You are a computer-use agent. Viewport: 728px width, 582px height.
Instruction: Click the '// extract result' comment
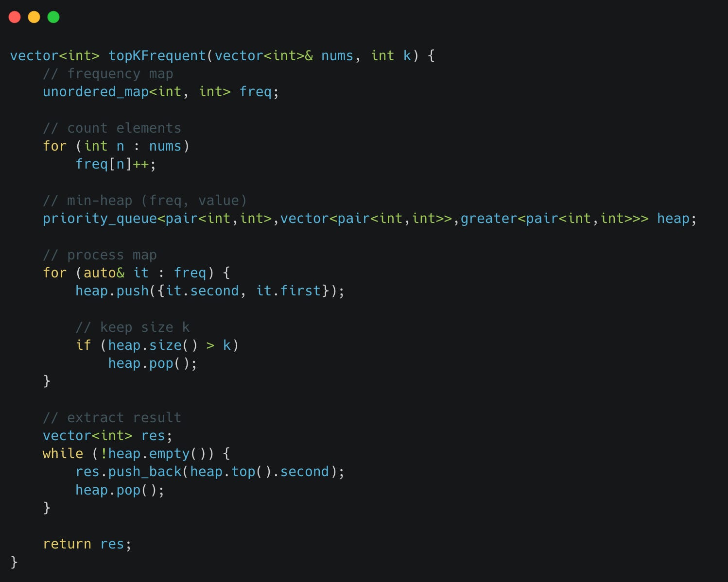112,418
